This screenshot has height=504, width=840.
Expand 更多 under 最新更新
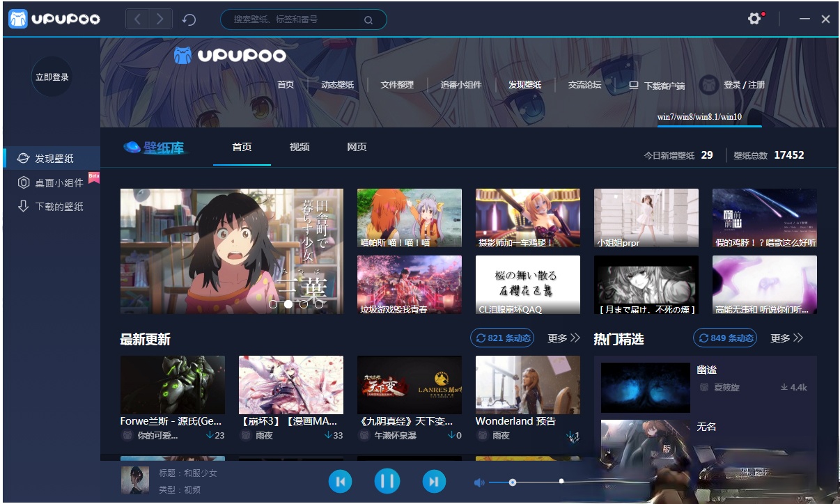[x=563, y=338]
